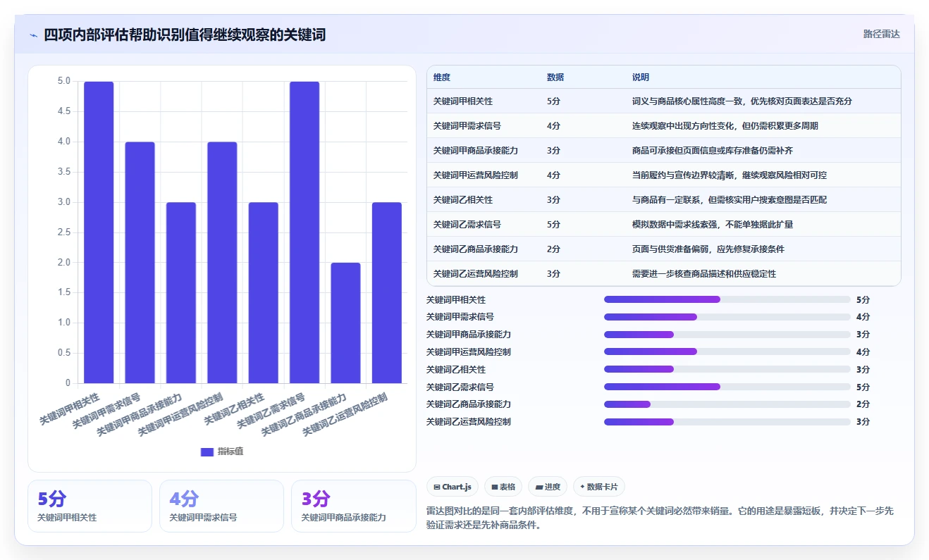Click the 说明 column header in the table
929x560 pixels.
click(x=641, y=77)
